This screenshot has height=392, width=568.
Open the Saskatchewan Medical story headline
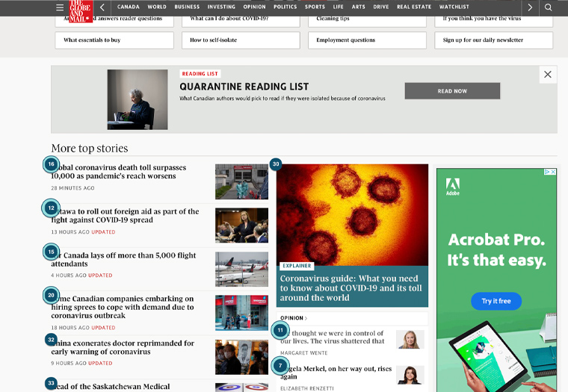[111, 387]
